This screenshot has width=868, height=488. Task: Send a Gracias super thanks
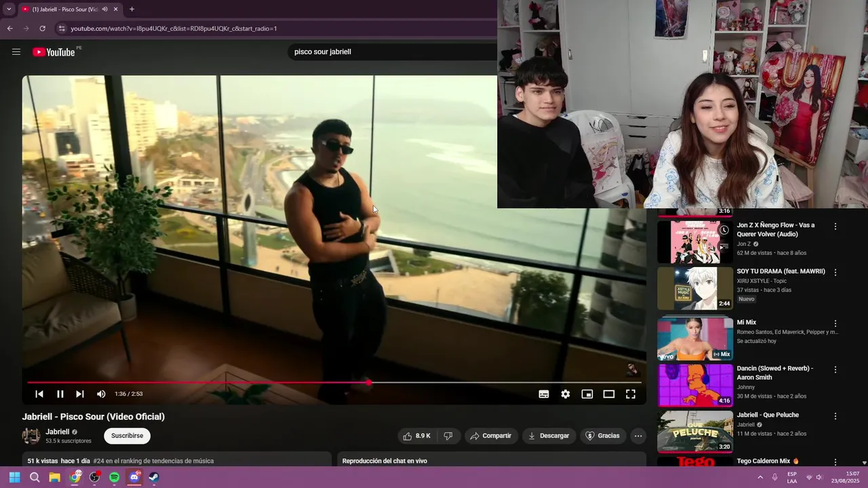602,436
